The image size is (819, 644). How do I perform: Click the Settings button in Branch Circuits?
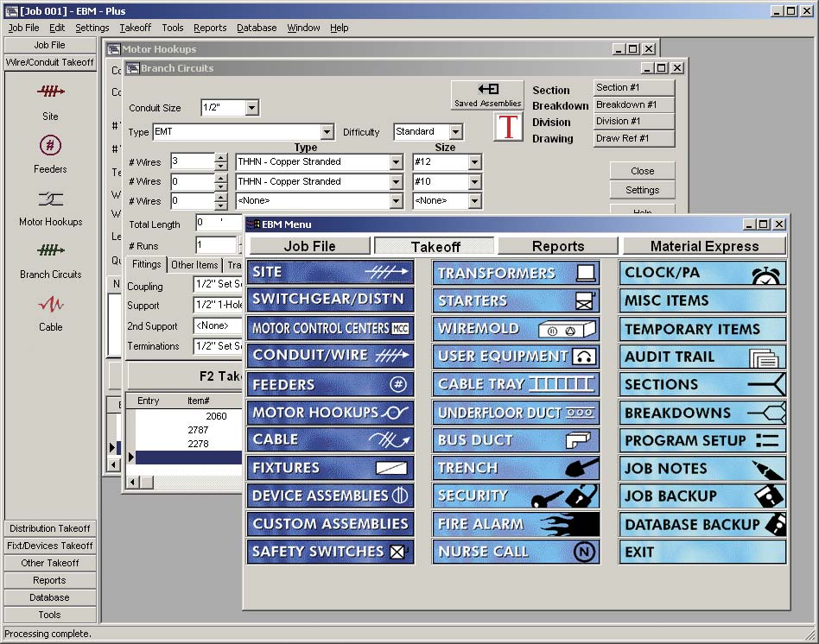tap(642, 190)
